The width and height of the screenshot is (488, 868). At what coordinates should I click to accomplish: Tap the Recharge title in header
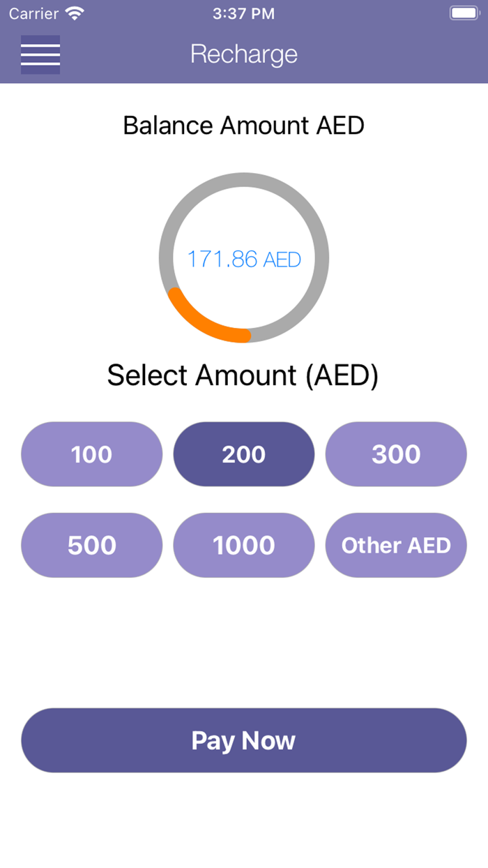[x=243, y=54]
